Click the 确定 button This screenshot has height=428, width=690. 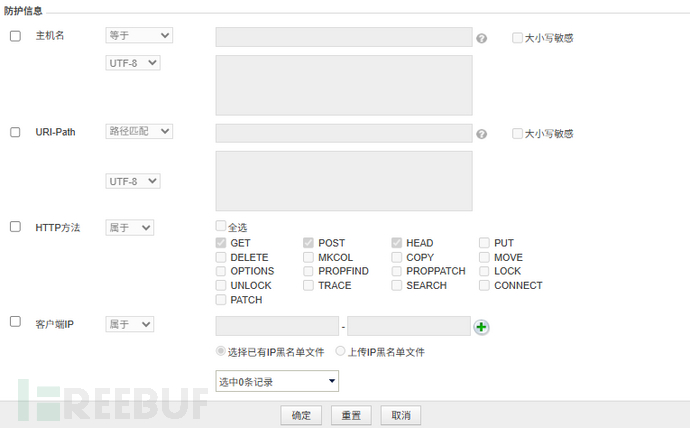(x=301, y=415)
